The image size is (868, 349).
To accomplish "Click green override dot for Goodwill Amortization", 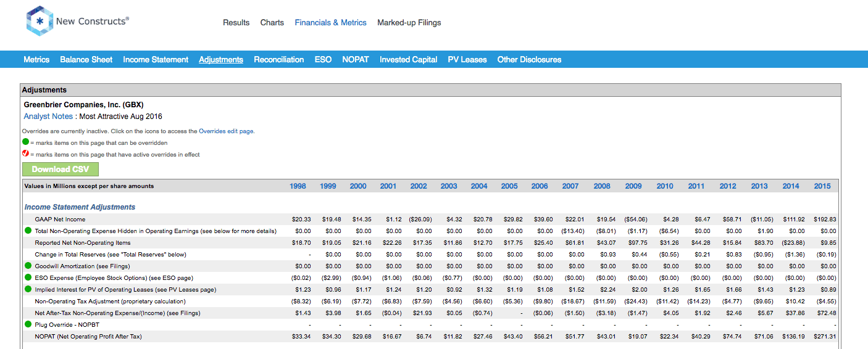I will (28, 266).
